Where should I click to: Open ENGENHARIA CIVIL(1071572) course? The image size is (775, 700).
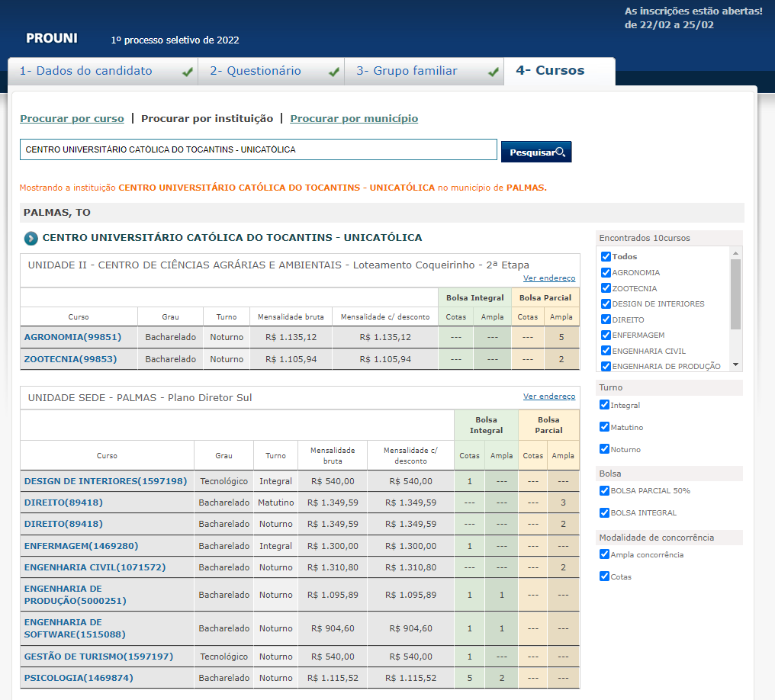pyautogui.click(x=95, y=567)
